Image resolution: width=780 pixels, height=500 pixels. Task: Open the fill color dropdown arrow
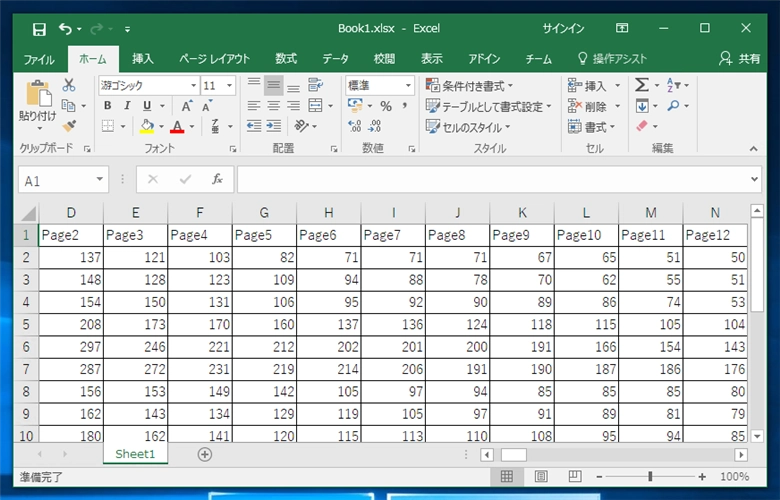[161, 127]
